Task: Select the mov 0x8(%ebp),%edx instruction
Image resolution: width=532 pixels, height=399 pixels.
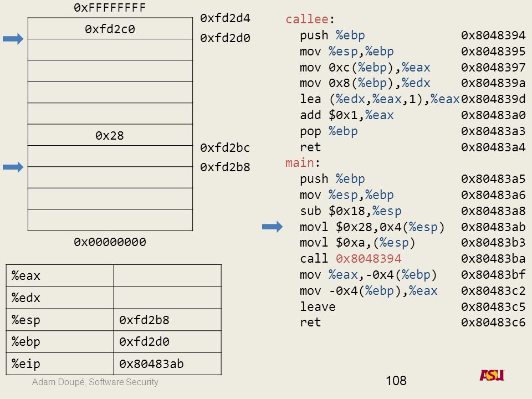Action: pyautogui.click(x=365, y=83)
